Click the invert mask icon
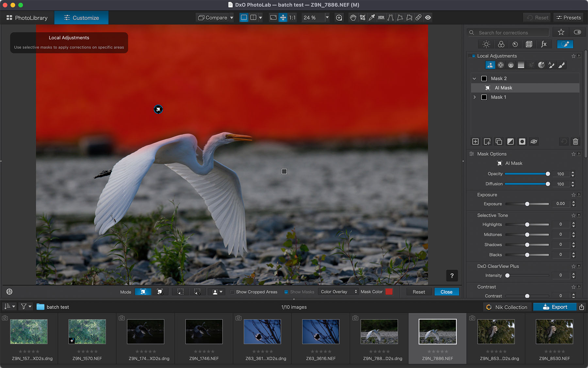The height and width of the screenshot is (368, 588). 510,142
